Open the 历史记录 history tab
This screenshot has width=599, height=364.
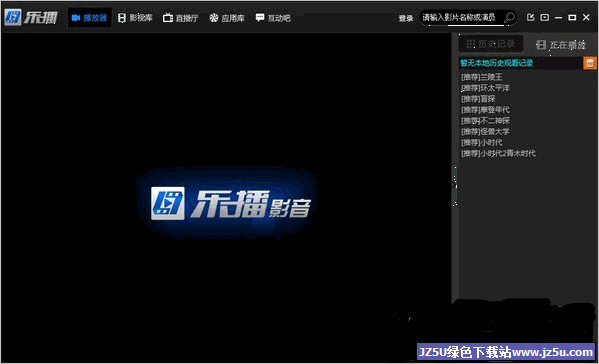(491, 44)
